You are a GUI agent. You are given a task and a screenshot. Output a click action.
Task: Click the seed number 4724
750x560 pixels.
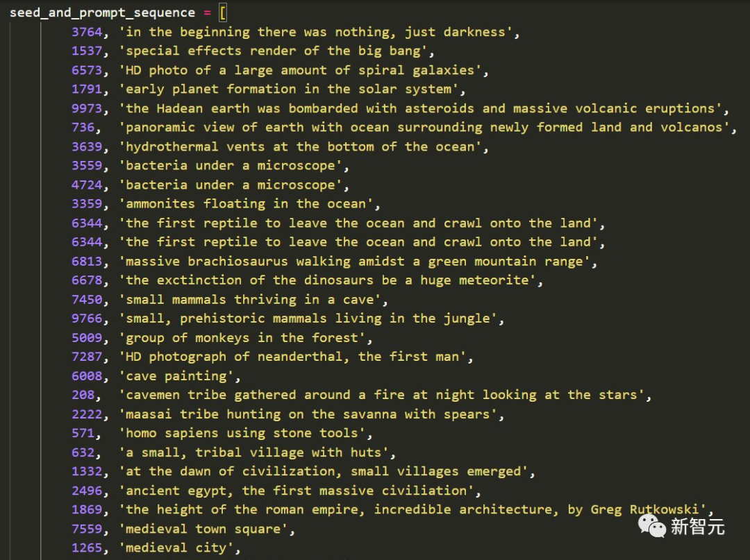pyautogui.click(x=87, y=185)
